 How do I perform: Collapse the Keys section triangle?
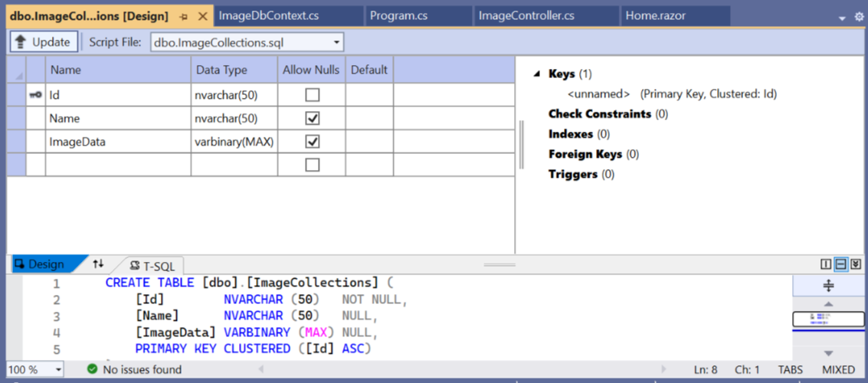click(x=536, y=74)
